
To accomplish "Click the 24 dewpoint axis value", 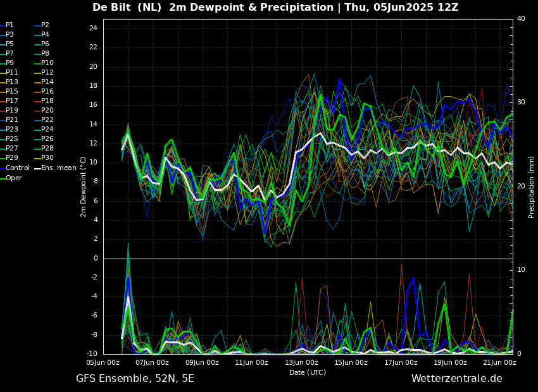I will click(93, 28).
